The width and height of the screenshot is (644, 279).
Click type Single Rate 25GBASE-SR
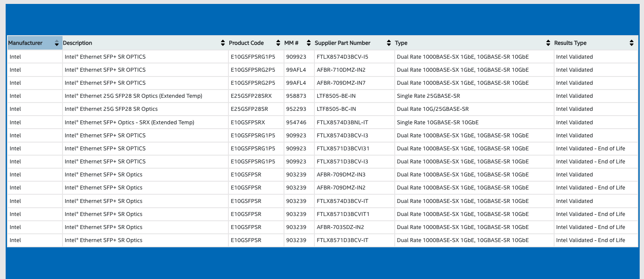pos(428,96)
